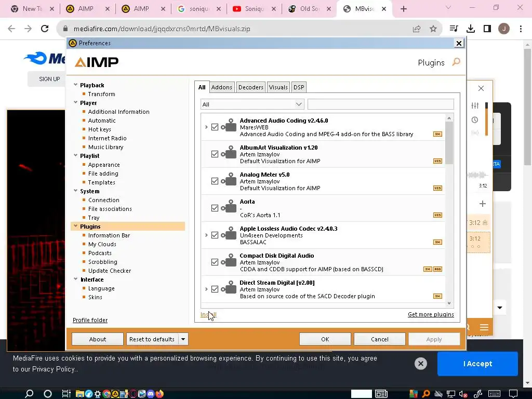This screenshot has width=532, height=399.
Task: Open Task View on the taskbar
Action: pos(66,394)
